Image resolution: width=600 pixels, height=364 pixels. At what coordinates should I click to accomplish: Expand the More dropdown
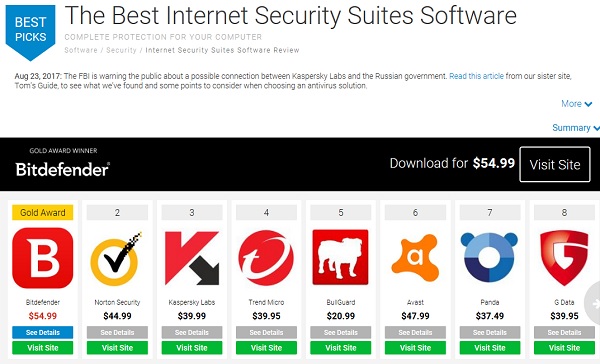coord(576,104)
